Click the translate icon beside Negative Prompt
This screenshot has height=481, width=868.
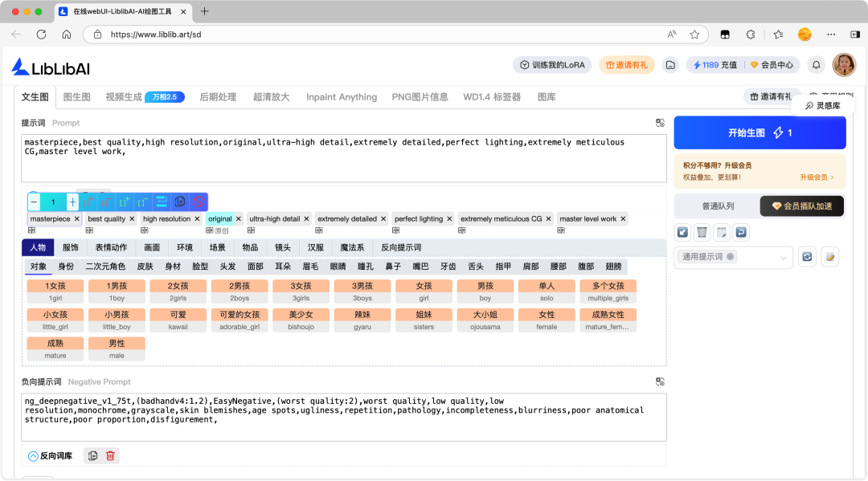[660, 381]
